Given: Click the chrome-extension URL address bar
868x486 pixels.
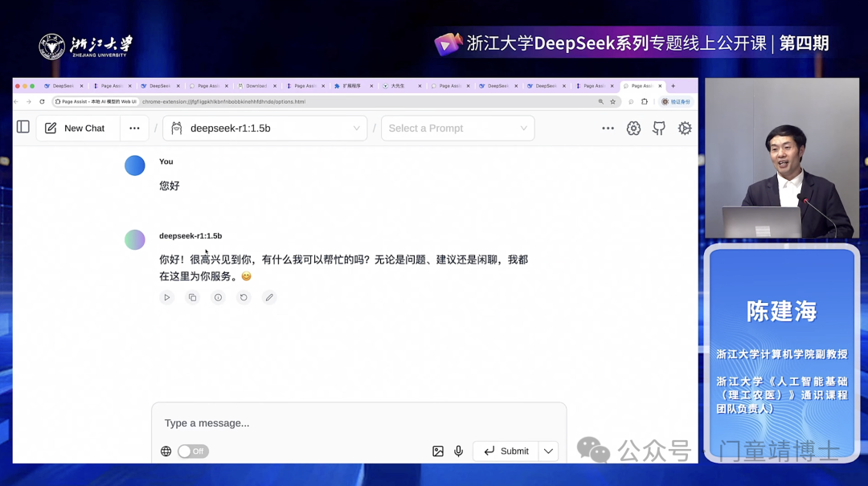Looking at the screenshot, I should (x=223, y=101).
